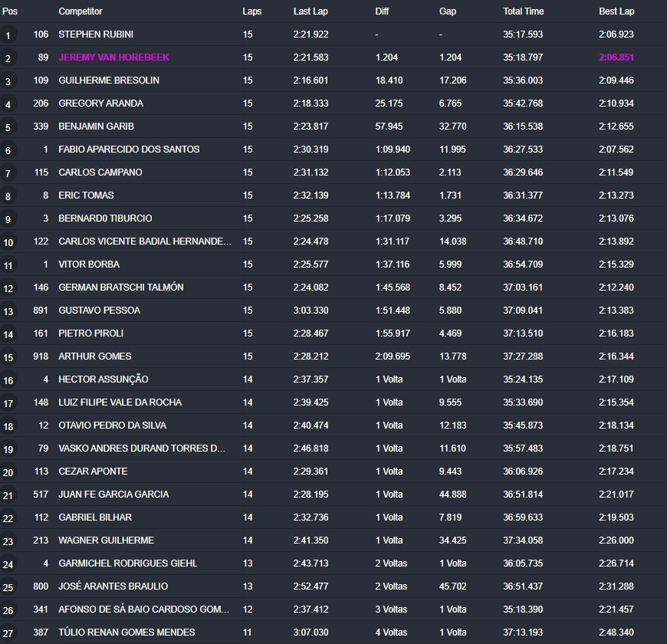Select competitor JUAN FE GARCIA GARCIA
Viewport: 667px width, 644px height.
(113, 494)
